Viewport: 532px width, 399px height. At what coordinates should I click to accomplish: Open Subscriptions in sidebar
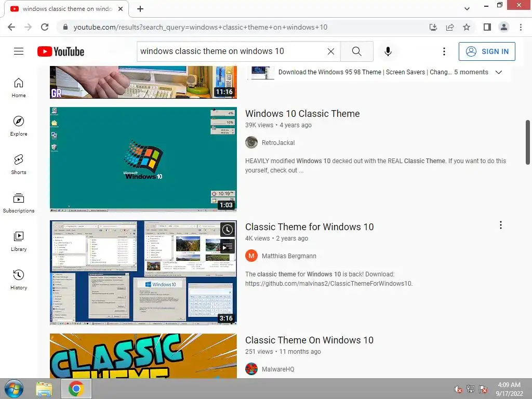[x=19, y=203]
